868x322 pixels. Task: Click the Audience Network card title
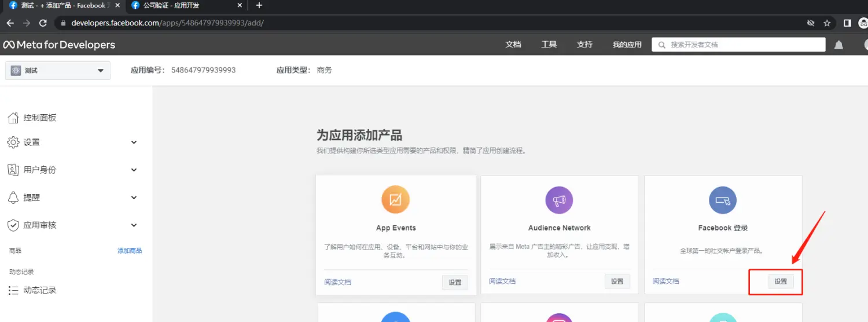pos(560,228)
